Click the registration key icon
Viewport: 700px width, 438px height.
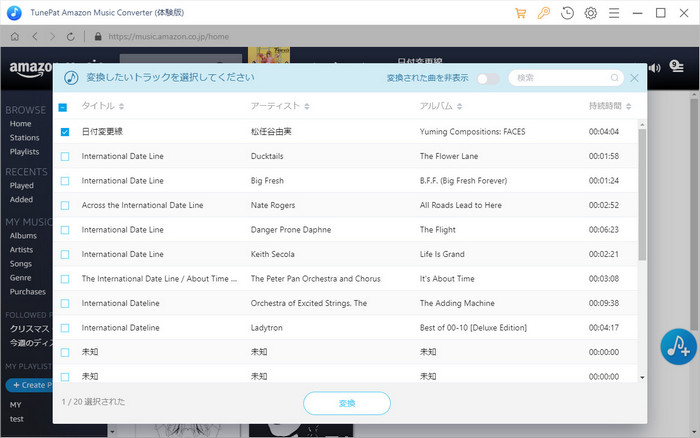(x=544, y=13)
